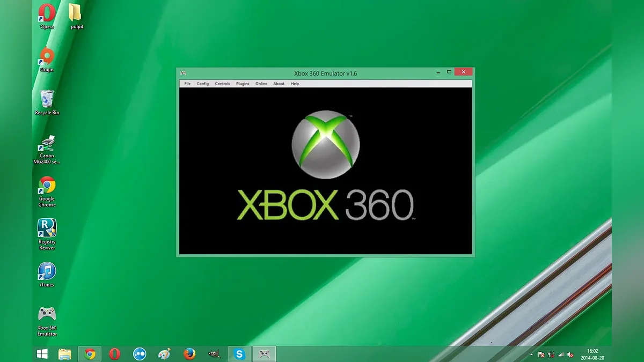Switch to Skype in the taskbar

(x=239, y=354)
